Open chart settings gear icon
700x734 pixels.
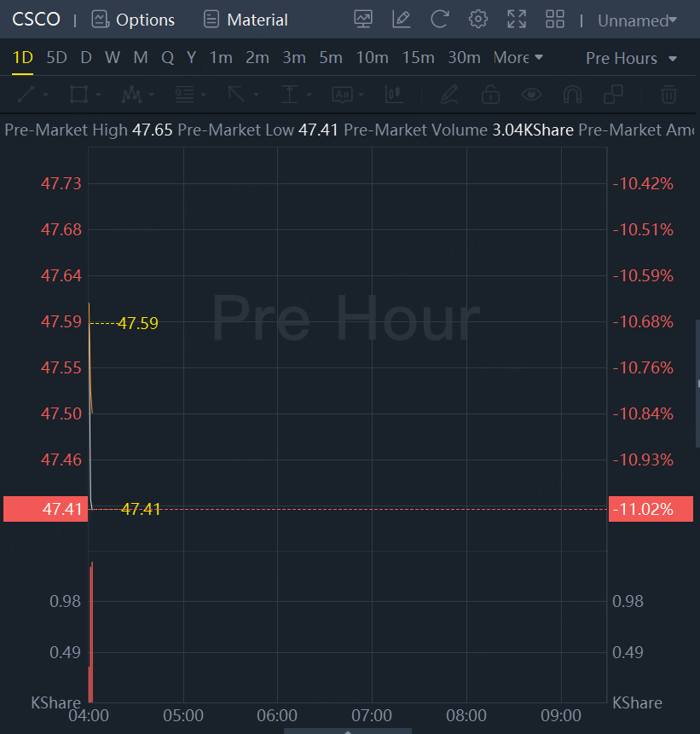478,20
